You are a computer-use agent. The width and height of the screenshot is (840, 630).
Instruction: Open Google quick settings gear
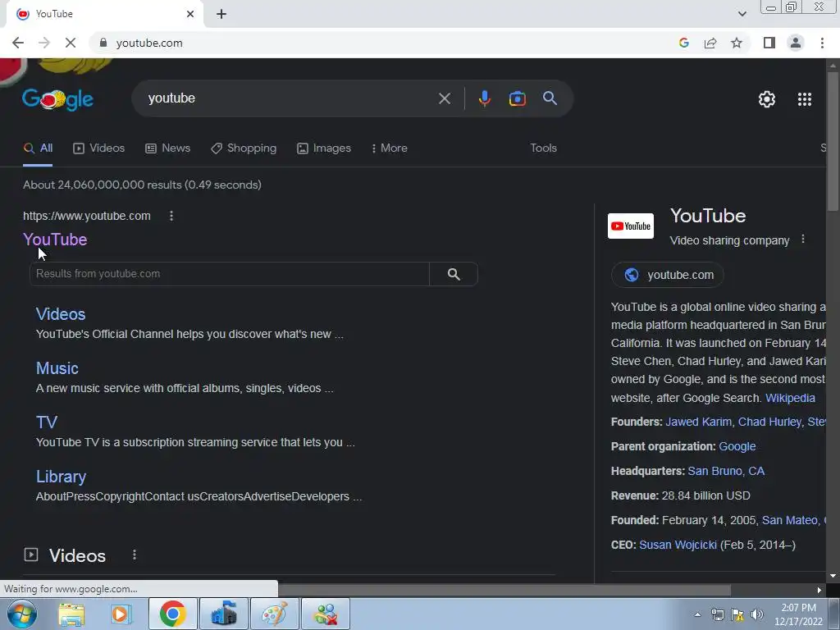[x=767, y=99]
